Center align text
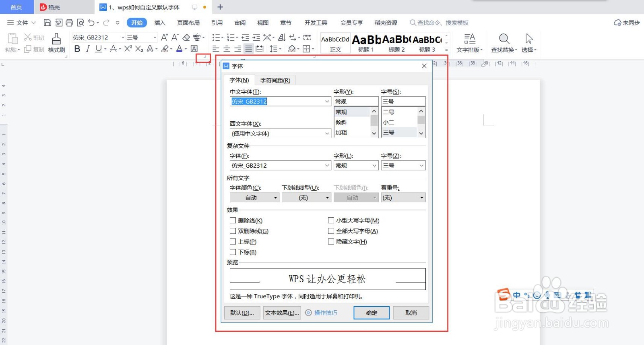 (227, 49)
